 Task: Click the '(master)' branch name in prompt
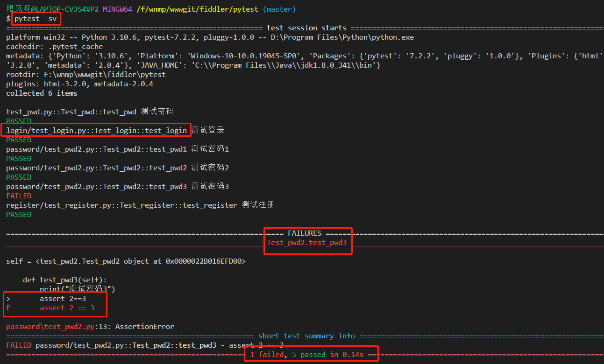(279, 9)
